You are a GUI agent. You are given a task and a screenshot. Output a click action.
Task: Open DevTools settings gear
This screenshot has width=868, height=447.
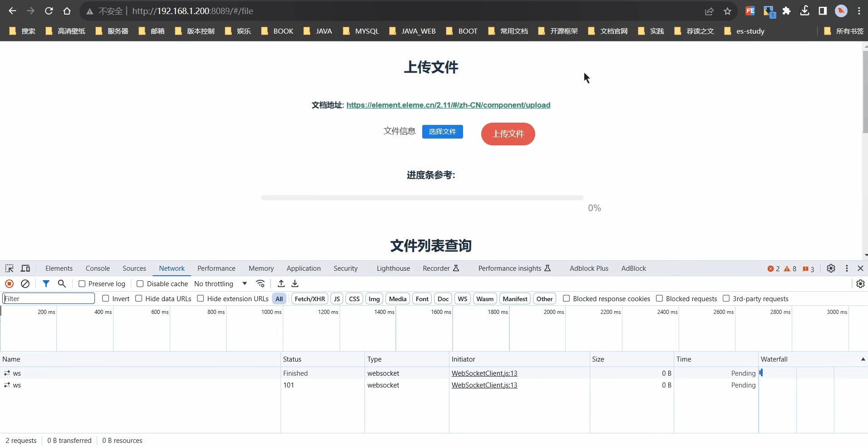(x=831, y=268)
